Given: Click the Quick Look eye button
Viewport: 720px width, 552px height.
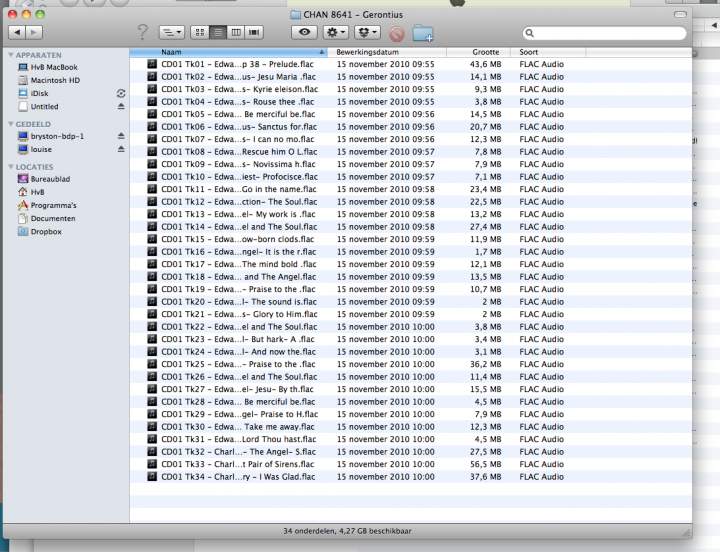Looking at the screenshot, I should point(304,33).
